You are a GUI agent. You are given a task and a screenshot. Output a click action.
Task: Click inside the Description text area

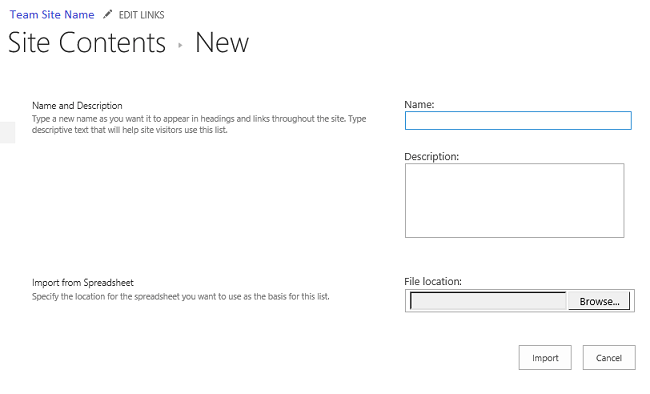[514, 200]
